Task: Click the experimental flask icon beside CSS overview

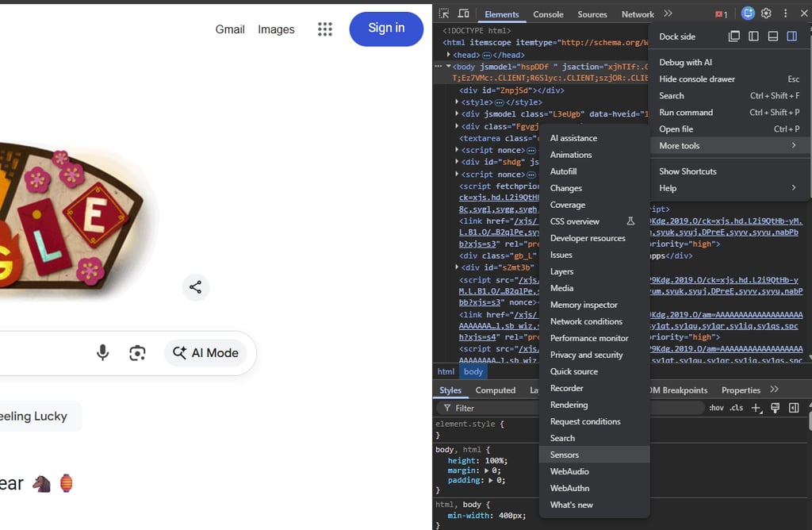Action: [x=630, y=221]
